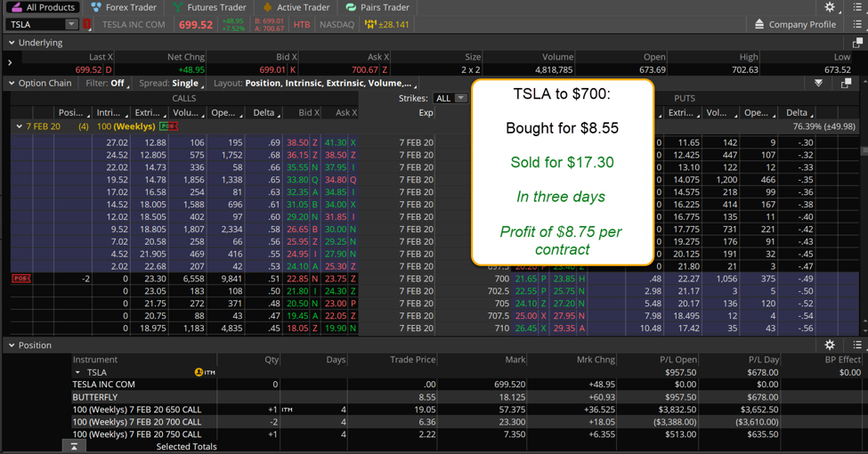Image resolution: width=868 pixels, height=454 pixels.
Task: Click the red alert flag next to TSLA
Action: pyautogui.click(x=87, y=24)
